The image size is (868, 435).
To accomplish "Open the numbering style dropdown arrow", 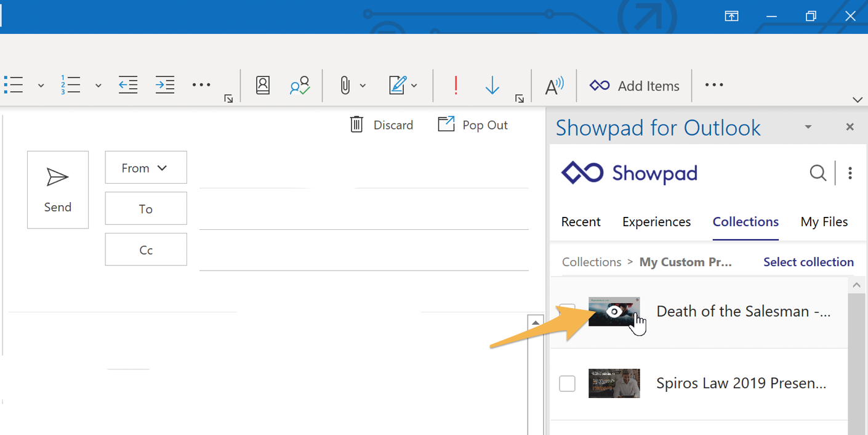I will 98,86.
